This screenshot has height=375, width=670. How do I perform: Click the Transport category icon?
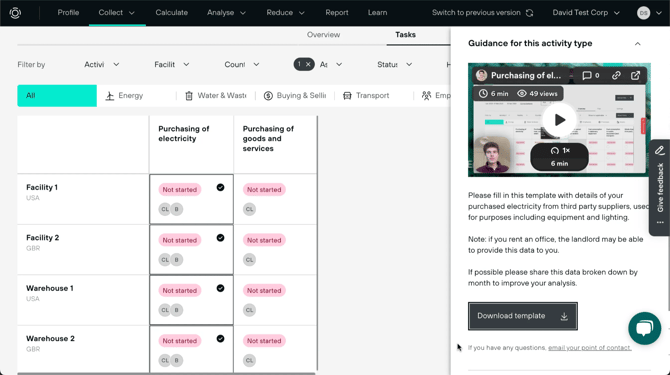[347, 96]
